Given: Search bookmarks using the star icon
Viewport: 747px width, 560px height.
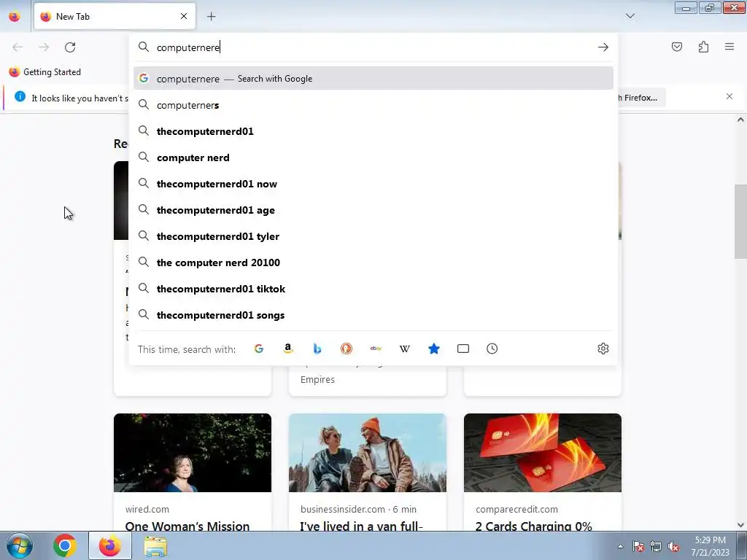Looking at the screenshot, I should (433, 349).
